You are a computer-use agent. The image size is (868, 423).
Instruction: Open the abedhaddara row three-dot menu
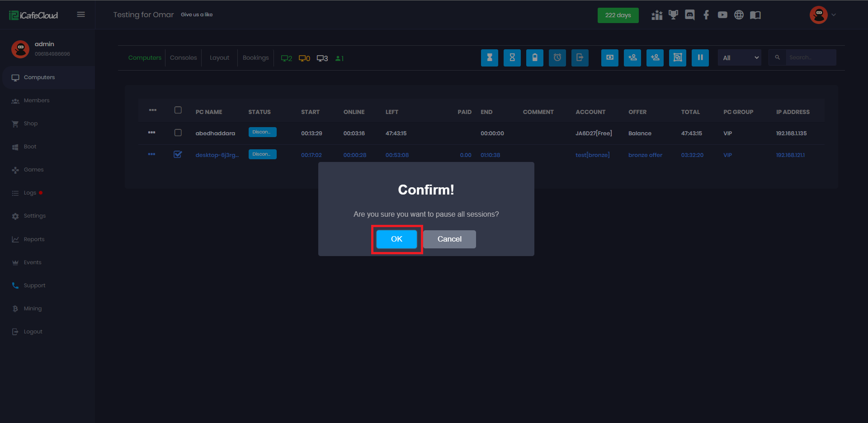[x=152, y=133]
